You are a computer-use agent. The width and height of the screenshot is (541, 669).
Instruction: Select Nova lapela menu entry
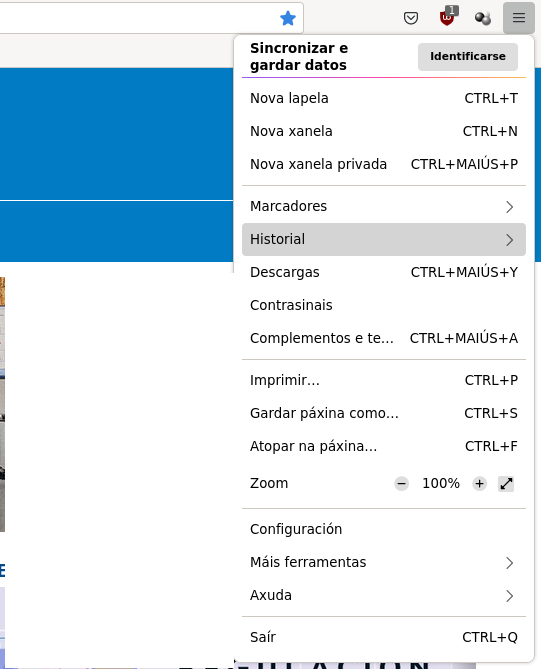pos(384,99)
